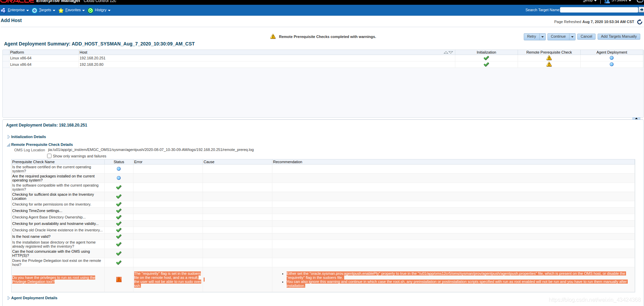Screen dimensions: 644x306
Task: Click checkmark for Is the host name valid
Action: point(119,236)
